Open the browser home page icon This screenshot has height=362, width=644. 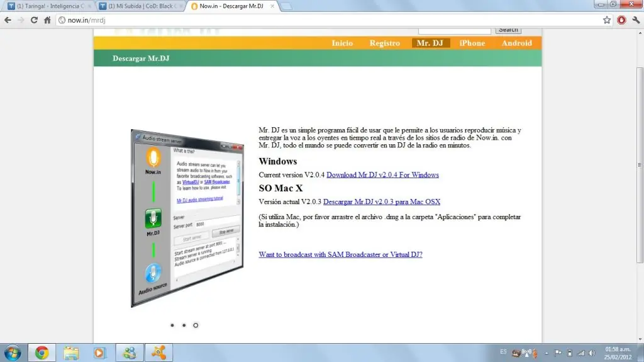tap(47, 20)
